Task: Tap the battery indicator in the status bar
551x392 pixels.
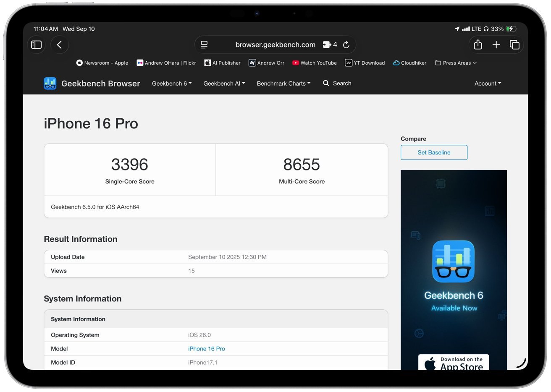Action: 511,29
